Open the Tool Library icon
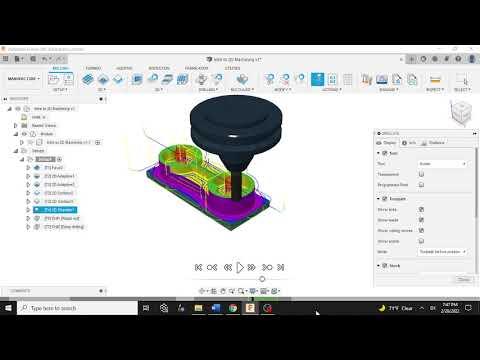The height and width of the screenshot is (360, 480). click(x=367, y=79)
